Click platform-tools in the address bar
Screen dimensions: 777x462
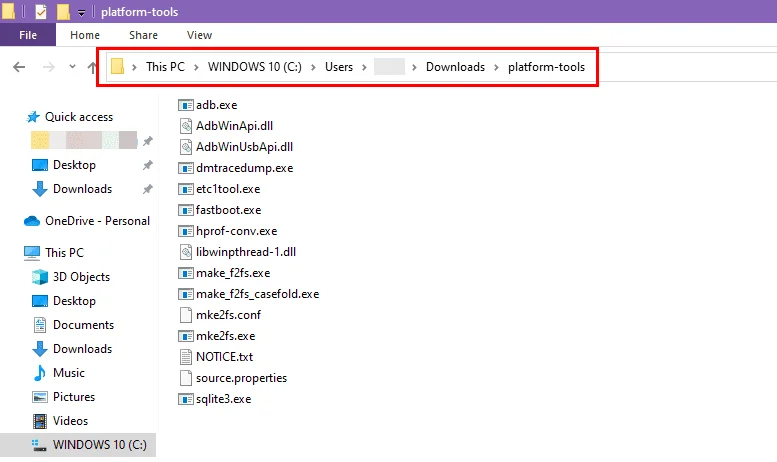coord(546,66)
